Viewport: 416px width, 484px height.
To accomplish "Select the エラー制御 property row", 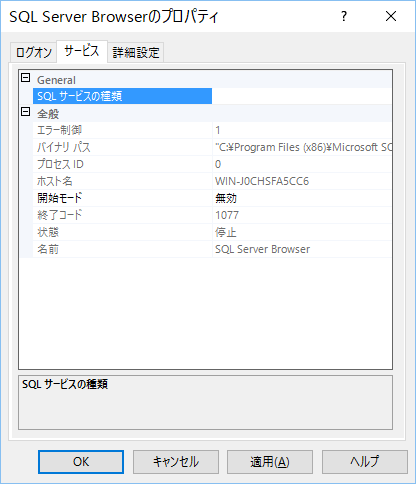I will click(212, 130).
